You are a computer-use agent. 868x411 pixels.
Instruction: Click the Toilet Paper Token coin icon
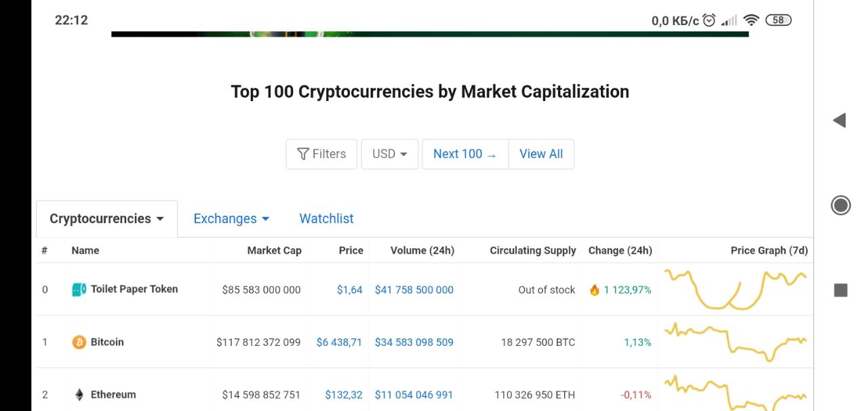tap(79, 290)
